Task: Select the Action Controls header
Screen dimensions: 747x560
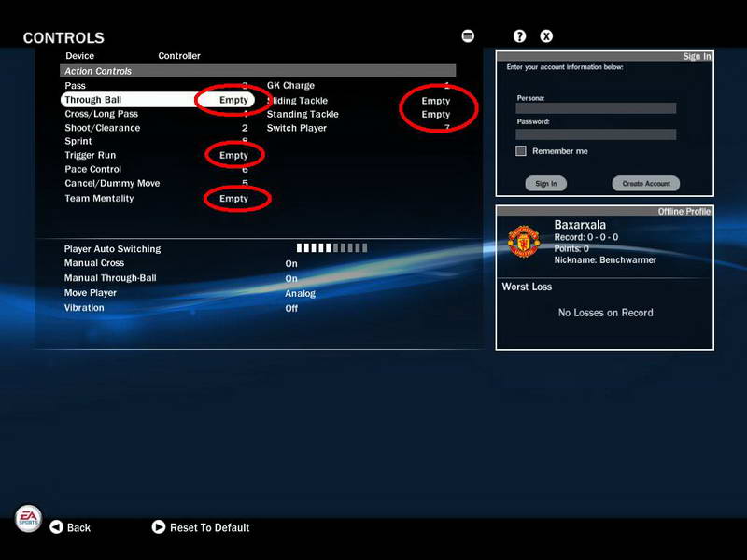Action: click(x=258, y=71)
